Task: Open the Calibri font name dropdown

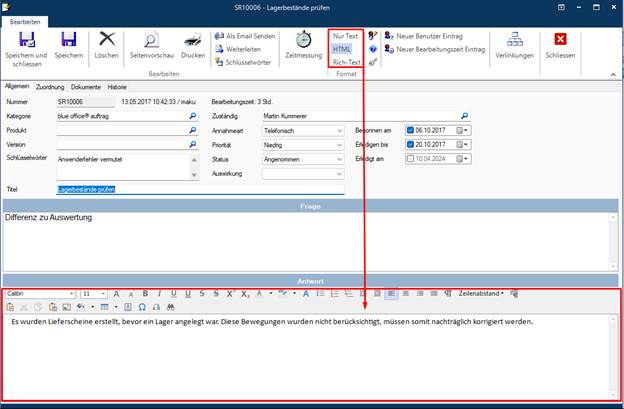Action: click(72, 294)
